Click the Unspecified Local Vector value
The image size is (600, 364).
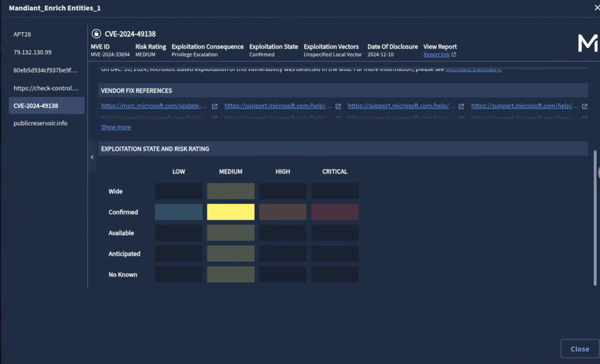tap(333, 55)
